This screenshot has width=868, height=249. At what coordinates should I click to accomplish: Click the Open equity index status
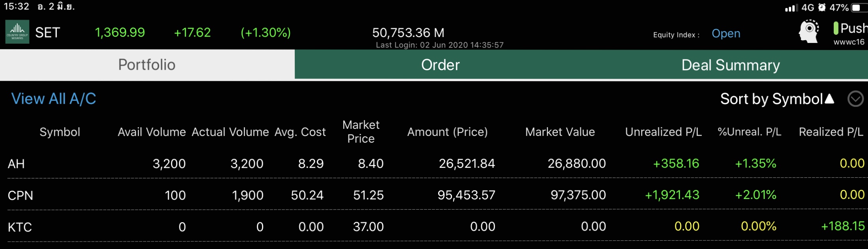tap(726, 34)
